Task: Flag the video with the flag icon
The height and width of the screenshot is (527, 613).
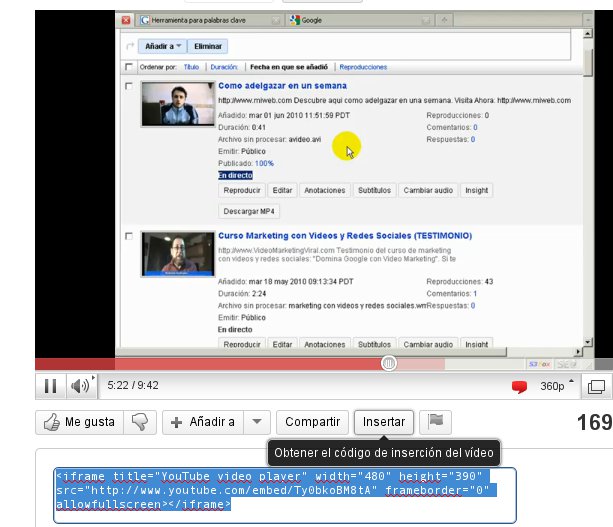Action: point(435,422)
